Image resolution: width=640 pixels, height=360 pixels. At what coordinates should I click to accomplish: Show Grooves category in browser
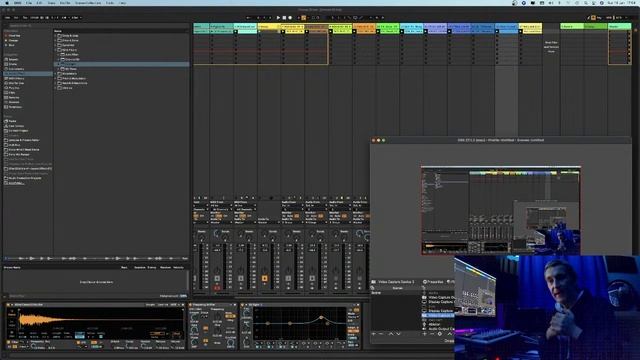pos(14,102)
